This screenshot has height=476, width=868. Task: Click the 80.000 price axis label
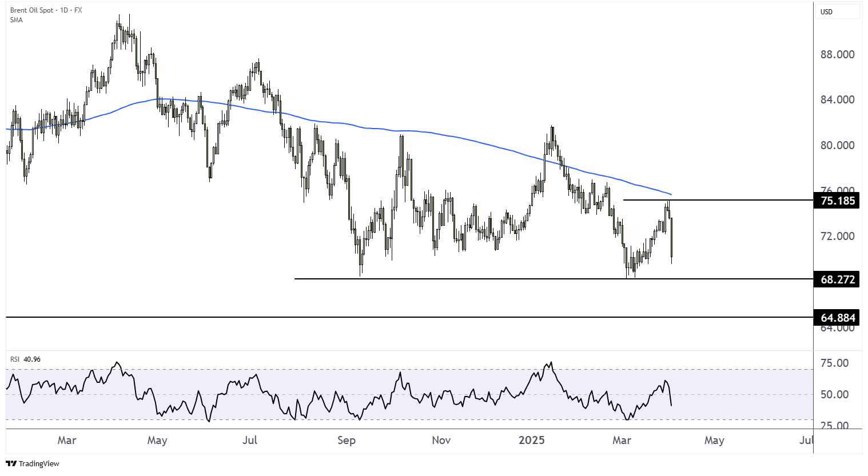click(x=837, y=145)
